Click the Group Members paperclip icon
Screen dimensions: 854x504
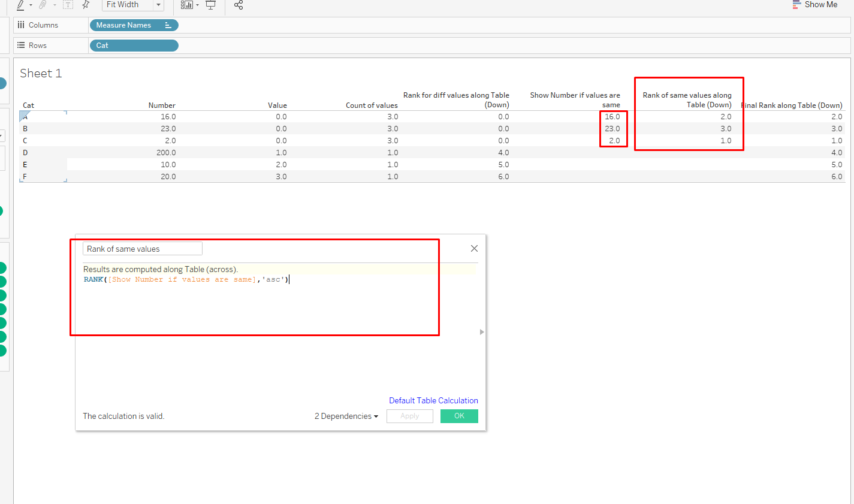tap(43, 5)
